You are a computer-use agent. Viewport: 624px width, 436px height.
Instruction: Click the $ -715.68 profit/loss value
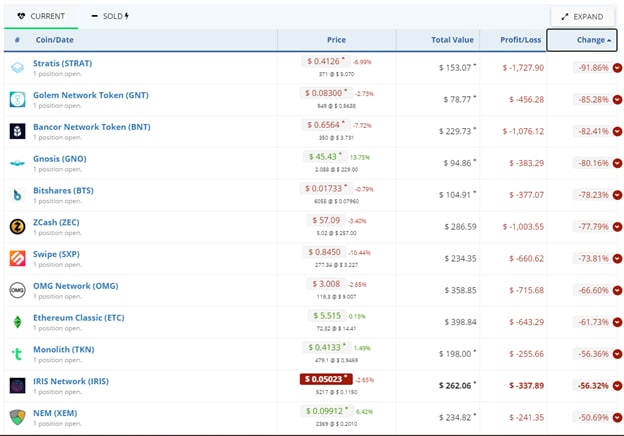pos(526,290)
